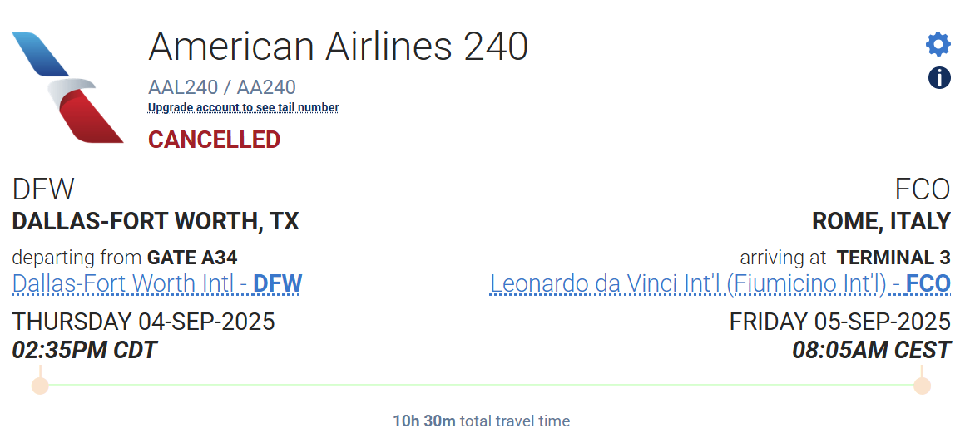Click the green flight progress line
The image size is (980, 433).
click(x=481, y=386)
